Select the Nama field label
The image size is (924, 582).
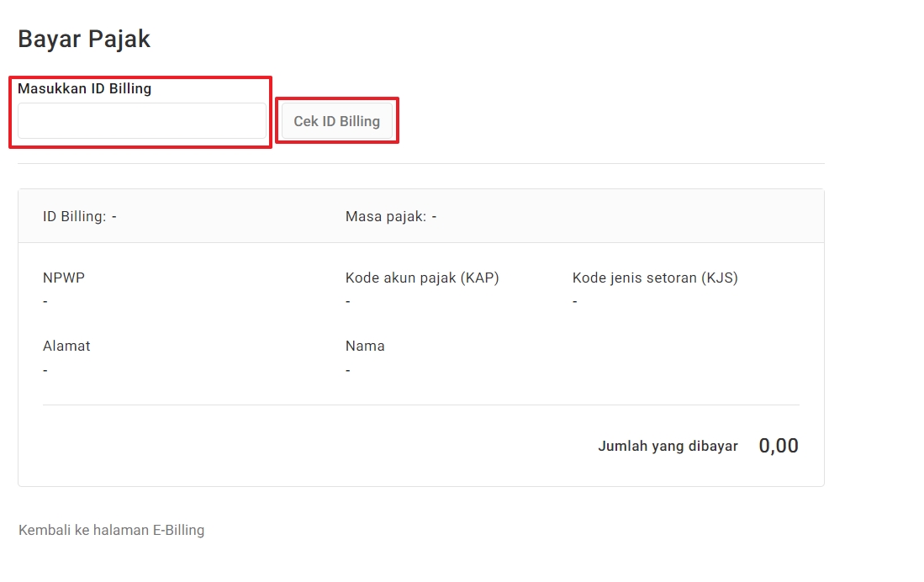pyautogui.click(x=365, y=346)
